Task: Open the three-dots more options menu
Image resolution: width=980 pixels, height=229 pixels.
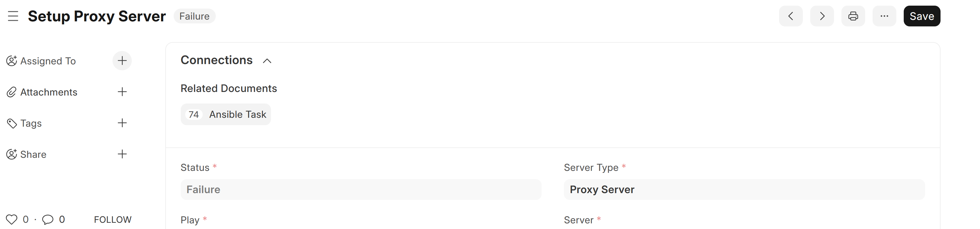Action: pos(884,16)
